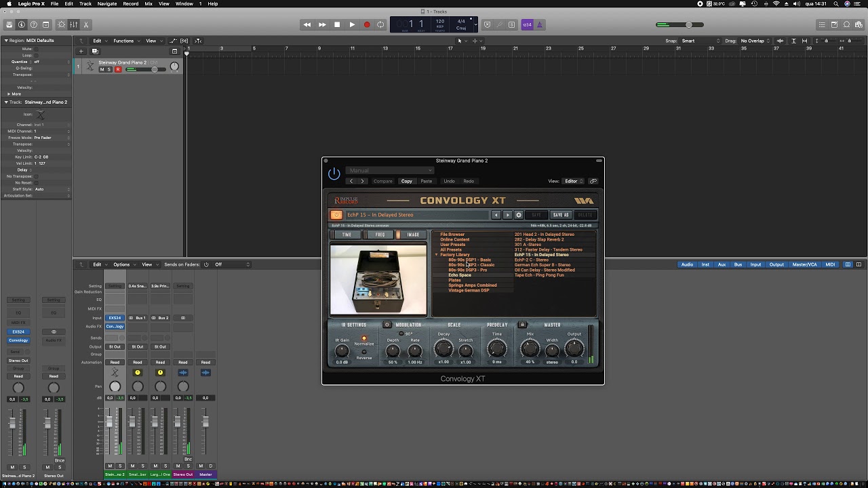Click the echo unit image thumbnail

pos(378,279)
